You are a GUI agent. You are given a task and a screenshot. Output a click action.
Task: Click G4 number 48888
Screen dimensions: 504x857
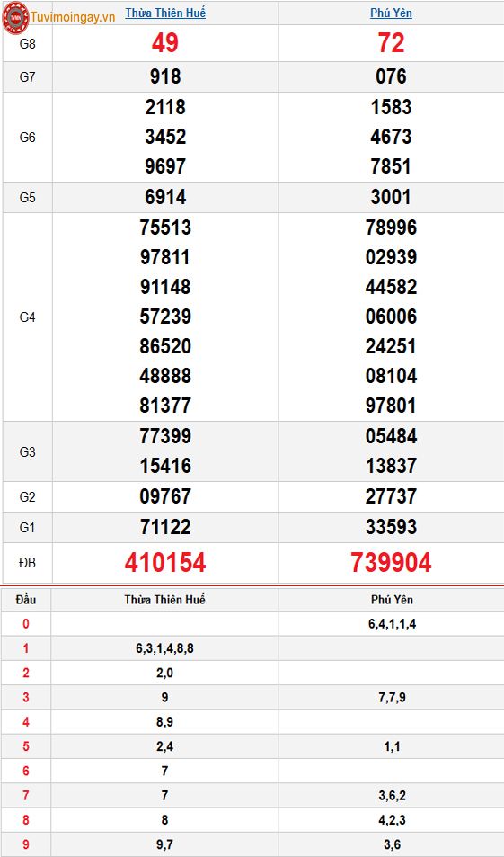click(x=165, y=376)
